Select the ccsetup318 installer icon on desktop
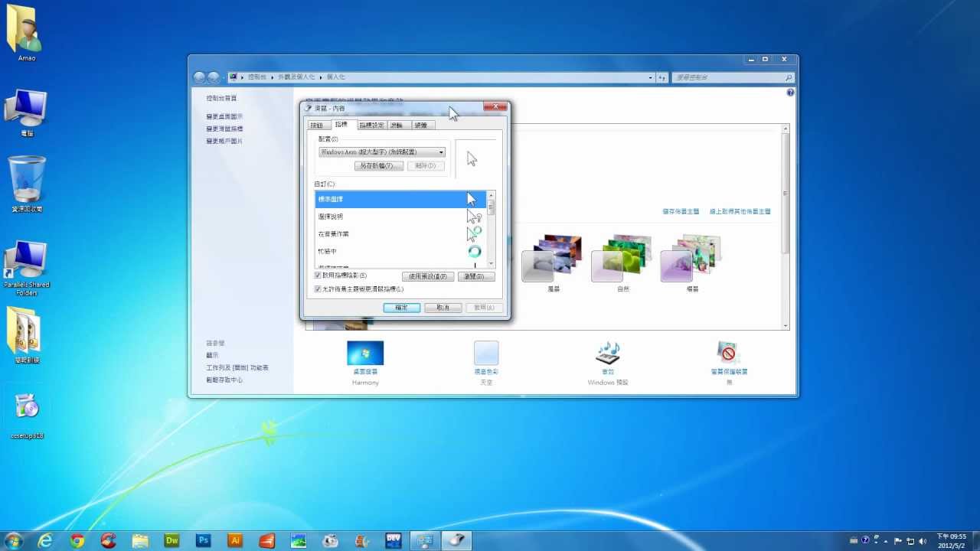 [27, 416]
